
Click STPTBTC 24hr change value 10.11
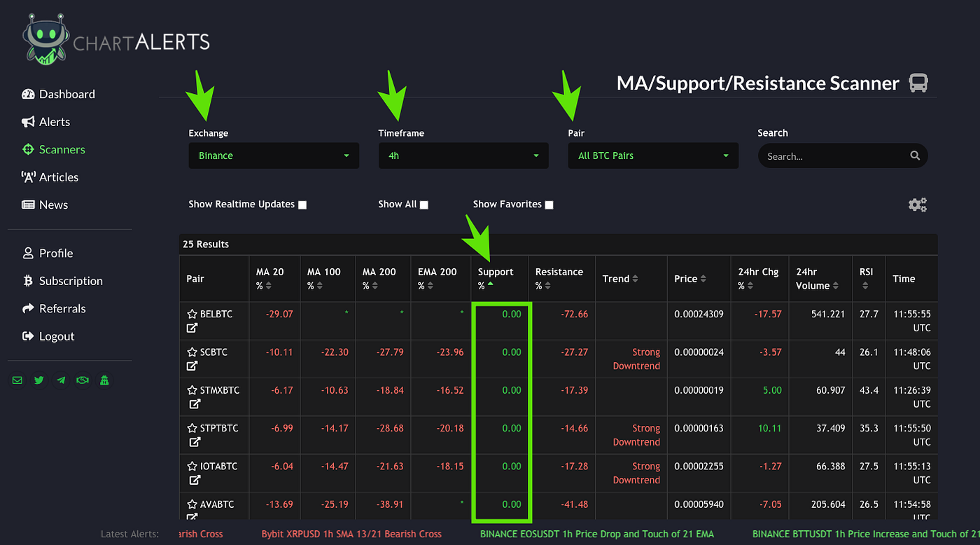pyautogui.click(x=769, y=428)
